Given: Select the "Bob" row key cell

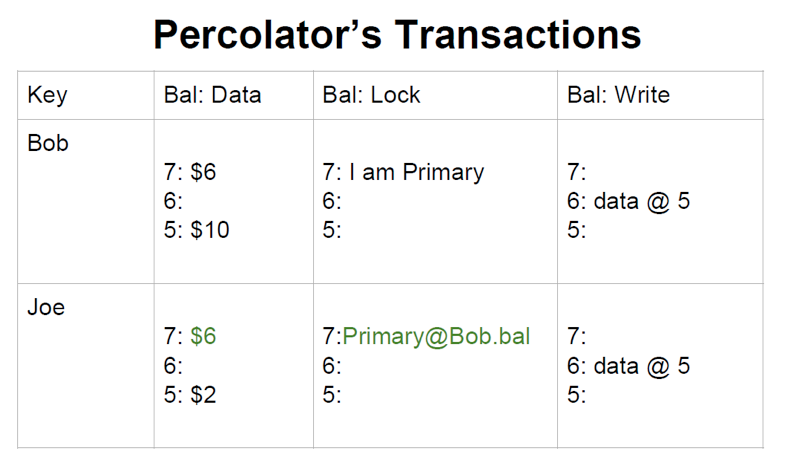Looking at the screenshot, I should pos(48,143).
